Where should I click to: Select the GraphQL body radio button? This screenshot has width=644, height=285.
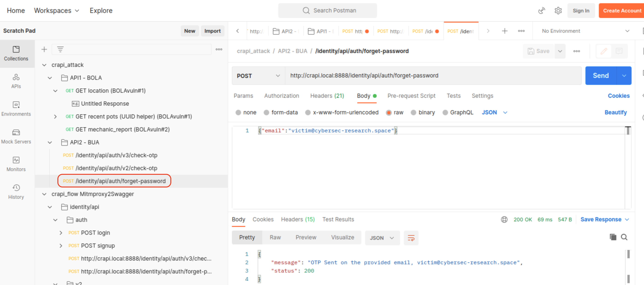point(445,113)
